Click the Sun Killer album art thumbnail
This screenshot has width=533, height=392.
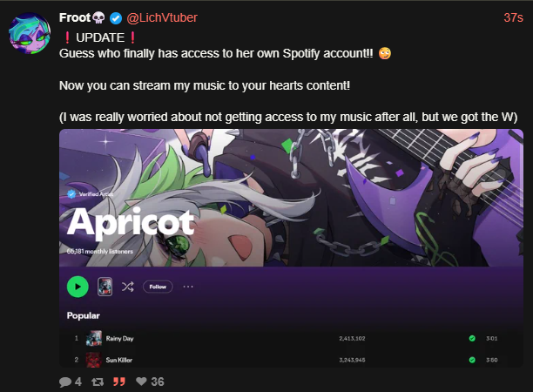point(94,360)
